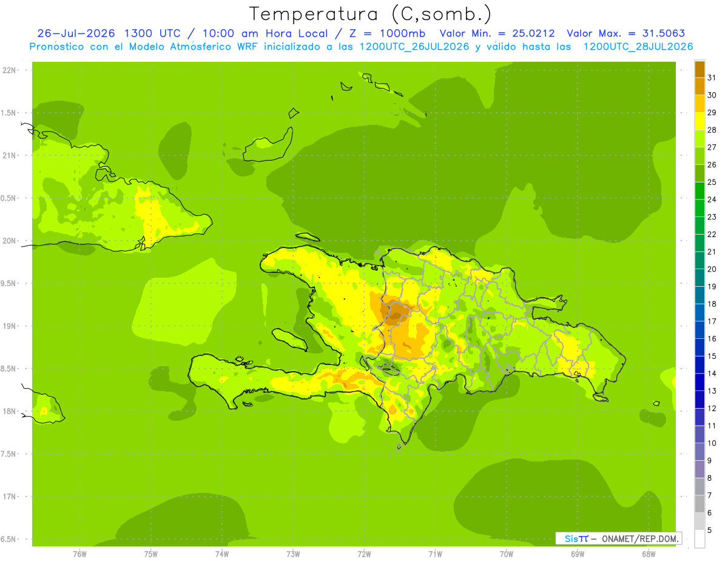
Task: Click the teal swatch between 19 and 20
Action: click(699, 278)
